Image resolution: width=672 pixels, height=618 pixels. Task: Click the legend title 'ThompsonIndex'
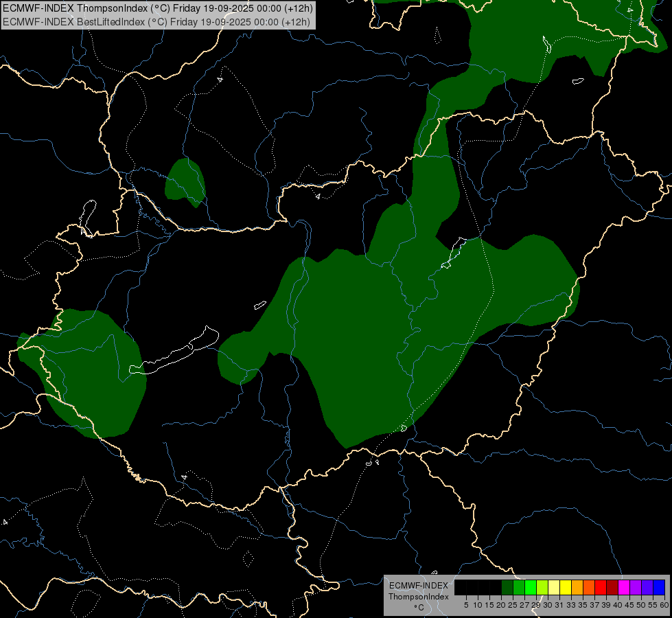[x=419, y=597]
